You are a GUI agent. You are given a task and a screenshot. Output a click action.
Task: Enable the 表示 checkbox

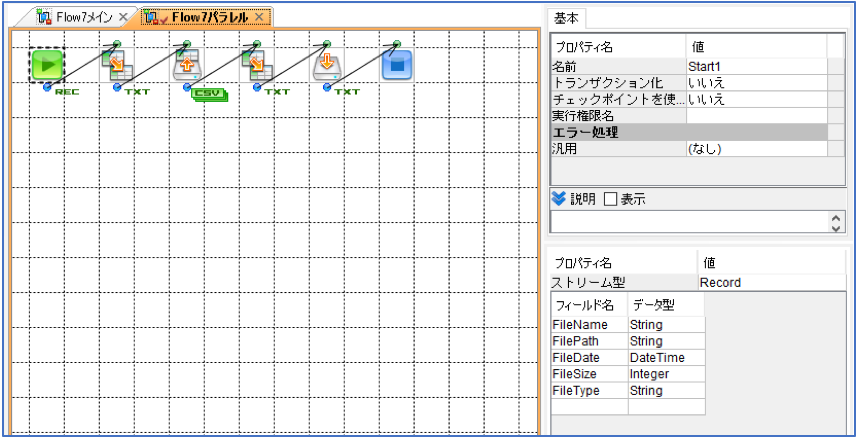pos(610,200)
